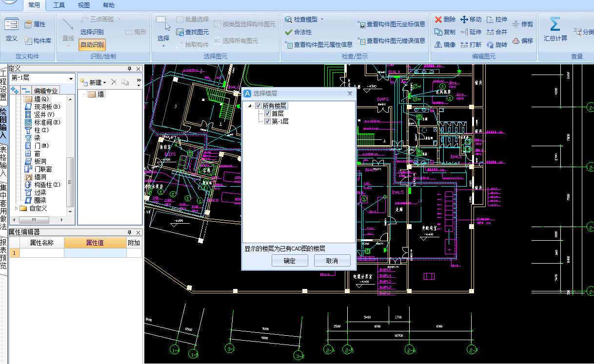
Task: Click the 属性值 cell in row 1
Action: pyautogui.click(x=95, y=253)
